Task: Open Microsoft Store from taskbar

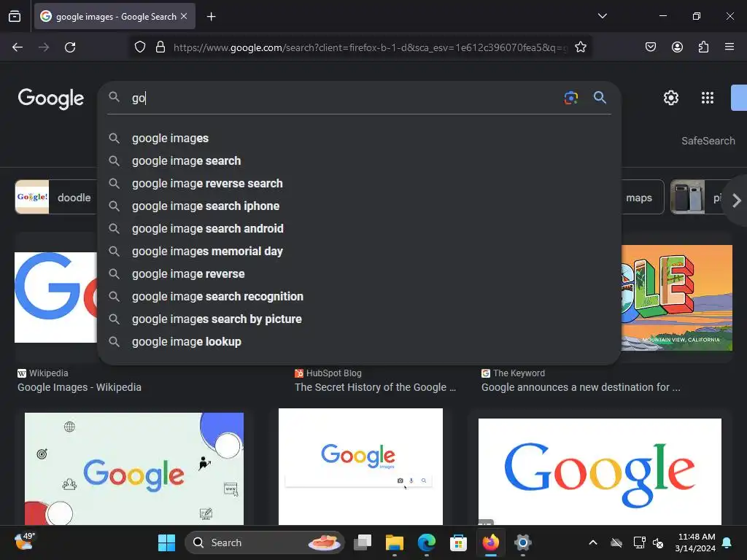Action: pos(458,542)
